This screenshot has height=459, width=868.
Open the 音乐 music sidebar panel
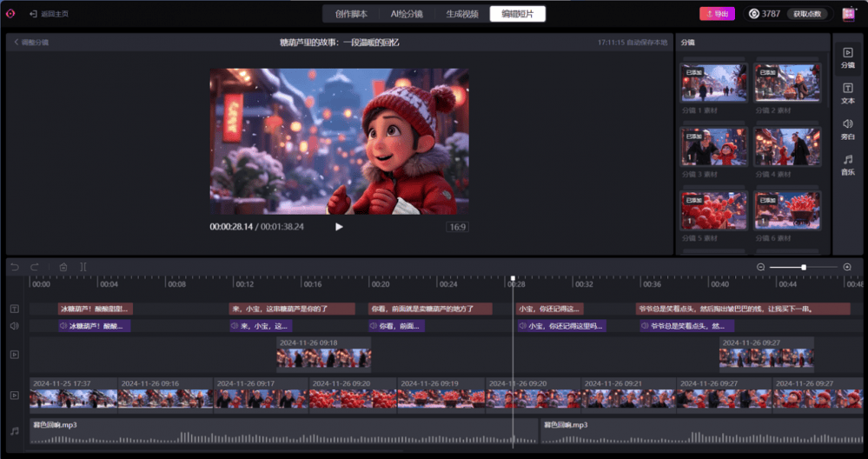pyautogui.click(x=847, y=165)
